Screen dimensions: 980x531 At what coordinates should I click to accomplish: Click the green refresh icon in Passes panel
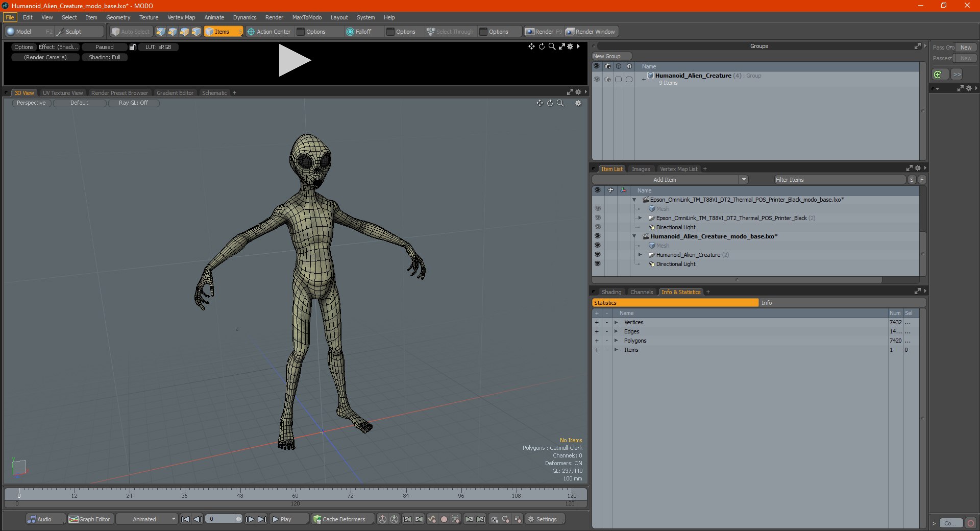938,75
